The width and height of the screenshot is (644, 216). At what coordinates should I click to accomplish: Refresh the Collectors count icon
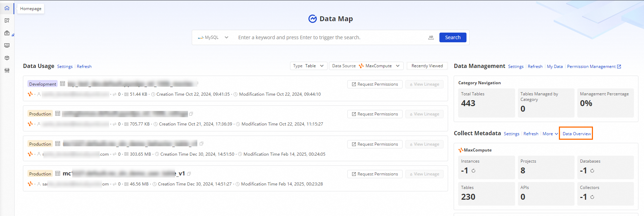(x=592, y=197)
